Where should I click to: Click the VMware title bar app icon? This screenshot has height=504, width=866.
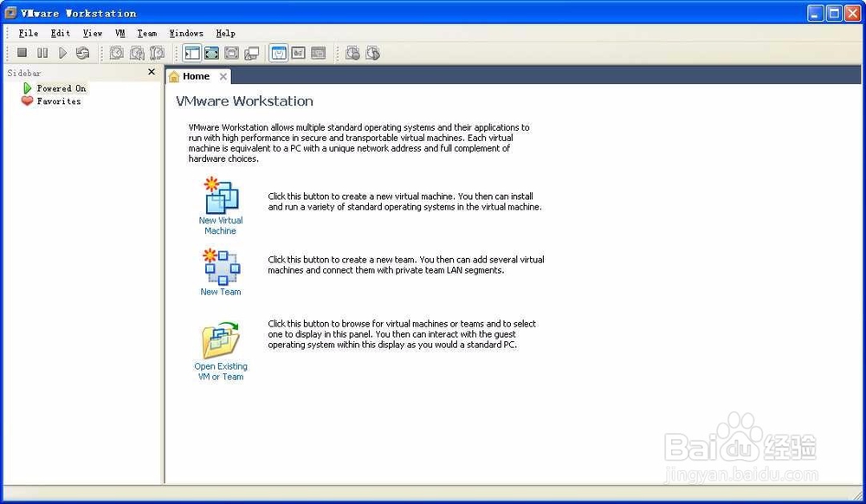coord(10,13)
